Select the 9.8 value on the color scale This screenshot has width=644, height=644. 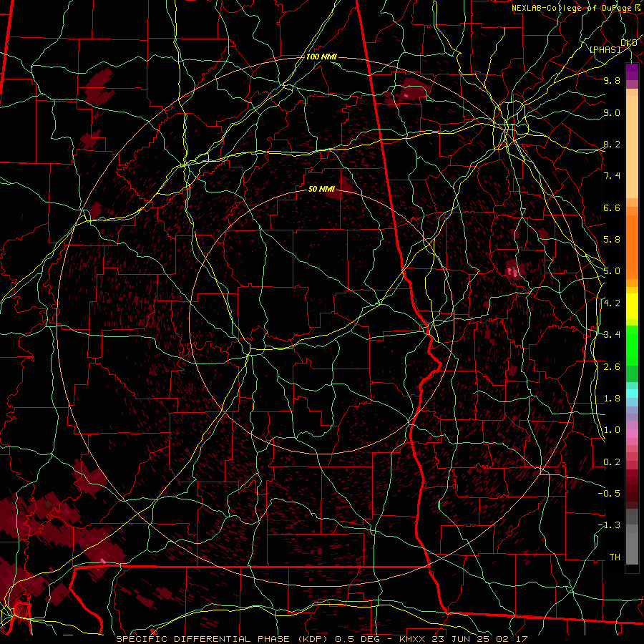point(612,81)
